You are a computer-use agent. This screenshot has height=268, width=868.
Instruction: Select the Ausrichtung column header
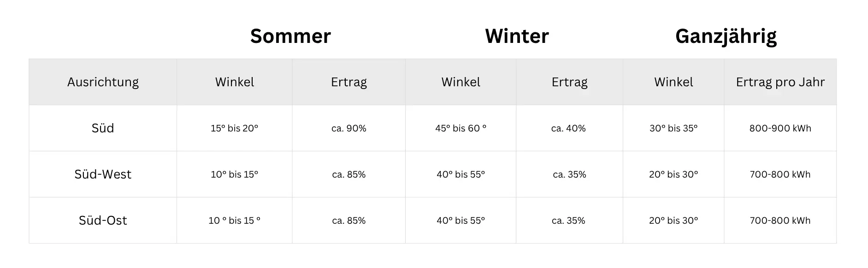pos(103,82)
